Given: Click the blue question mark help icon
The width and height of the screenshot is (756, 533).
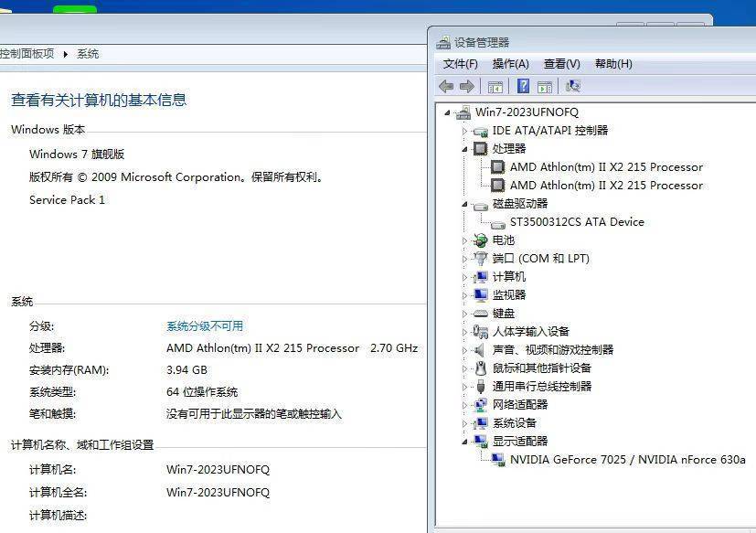Looking at the screenshot, I should 523,86.
